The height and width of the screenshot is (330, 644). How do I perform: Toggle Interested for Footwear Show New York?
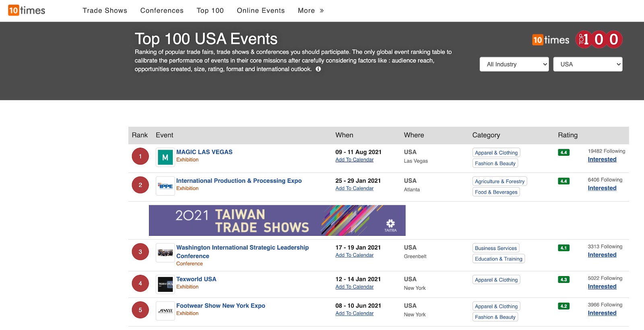[x=602, y=313]
